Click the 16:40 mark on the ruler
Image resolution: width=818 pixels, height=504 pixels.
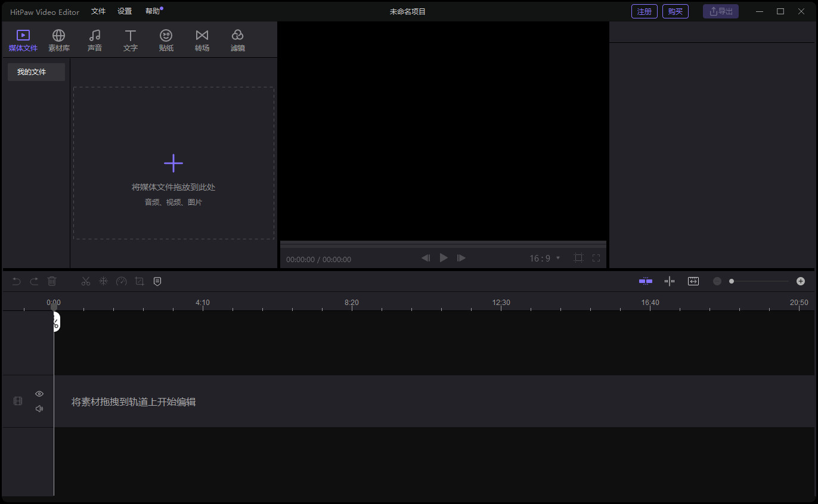[x=650, y=303]
